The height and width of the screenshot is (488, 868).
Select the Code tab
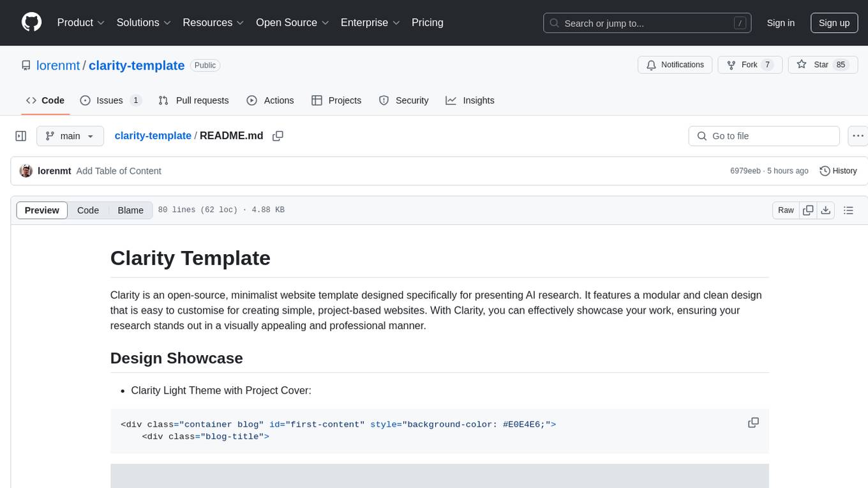[45, 100]
